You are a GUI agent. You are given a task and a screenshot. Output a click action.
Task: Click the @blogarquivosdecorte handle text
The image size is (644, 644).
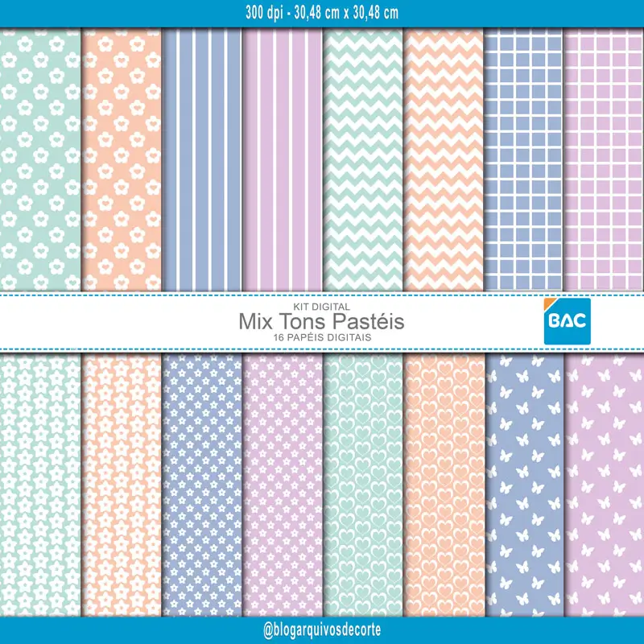point(322,630)
